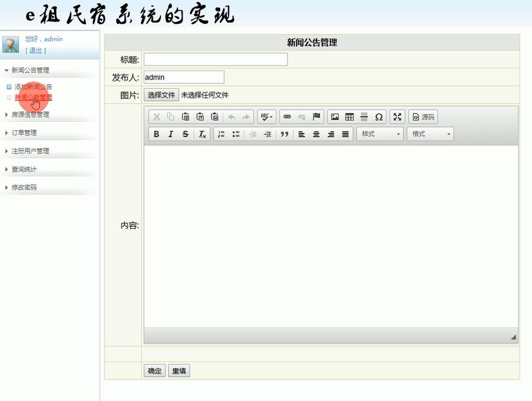Justify text alignment
Image resolution: width=532 pixels, height=401 pixels.
345,134
